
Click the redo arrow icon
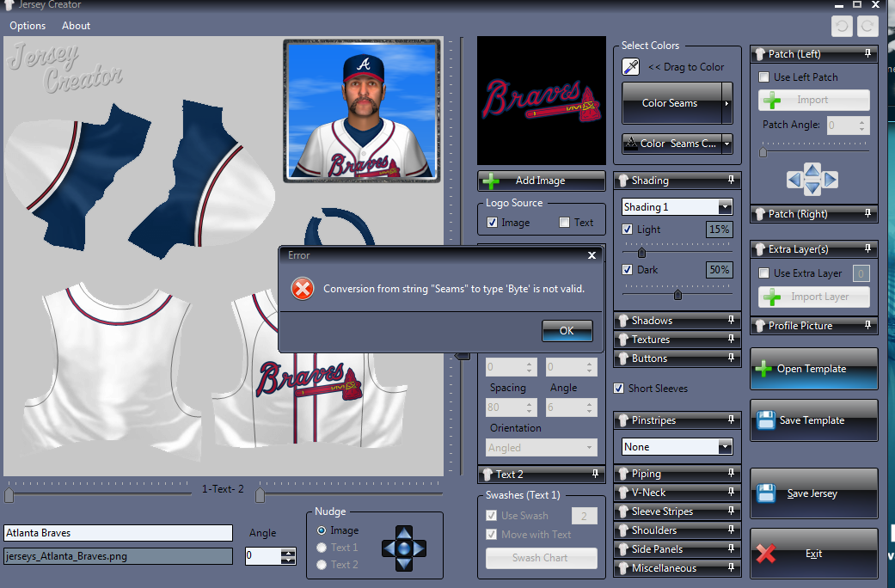867,26
